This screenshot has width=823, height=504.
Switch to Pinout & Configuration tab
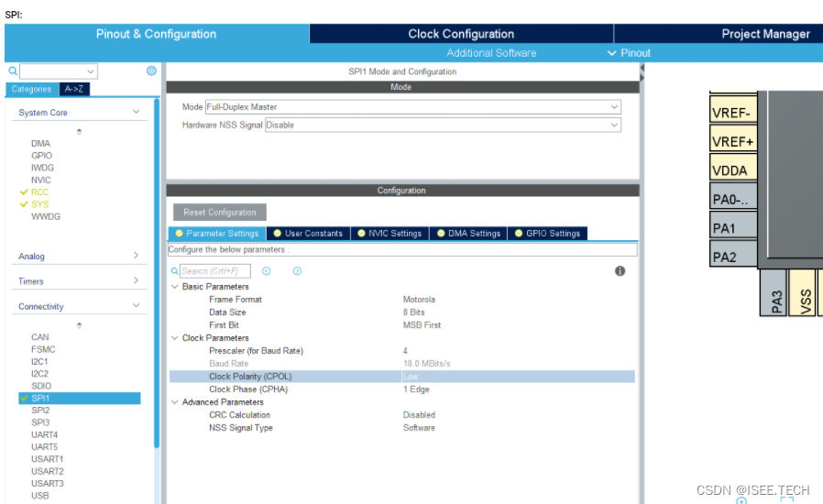157,34
